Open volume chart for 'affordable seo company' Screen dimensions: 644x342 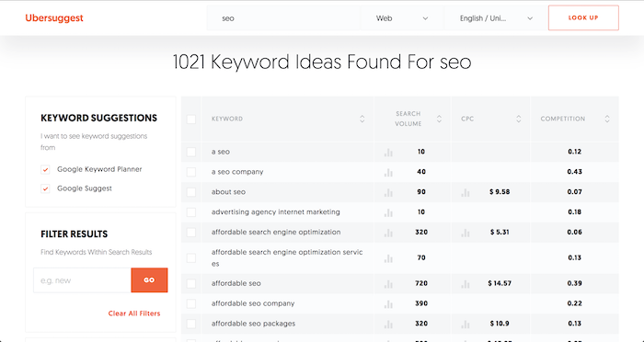(x=388, y=303)
